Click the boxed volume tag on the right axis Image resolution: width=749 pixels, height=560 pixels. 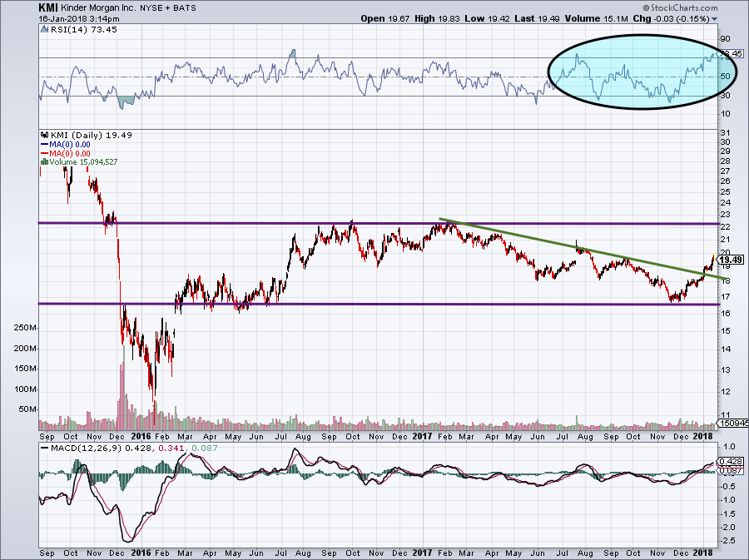(x=731, y=423)
